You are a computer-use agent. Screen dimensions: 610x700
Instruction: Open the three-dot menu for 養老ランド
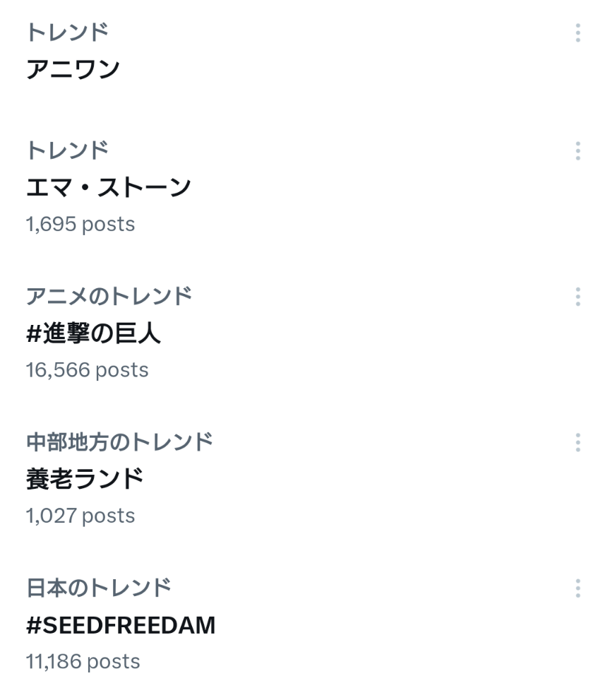(578, 443)
